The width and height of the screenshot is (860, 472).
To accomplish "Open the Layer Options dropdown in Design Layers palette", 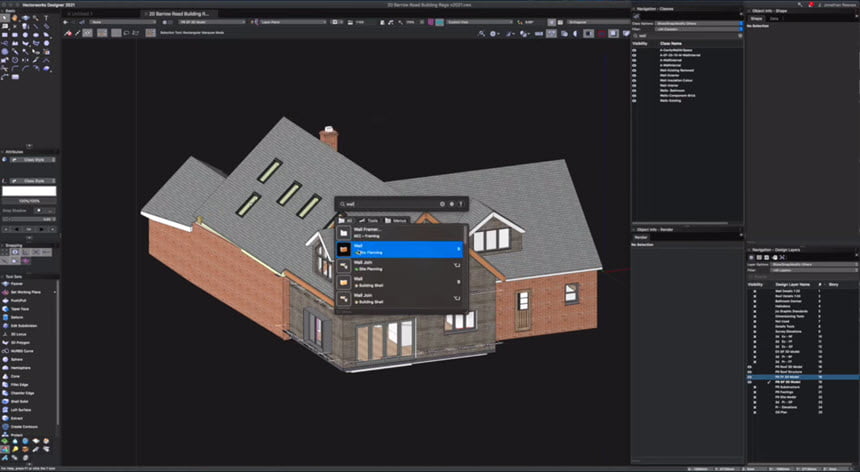I will pos(814,264).
